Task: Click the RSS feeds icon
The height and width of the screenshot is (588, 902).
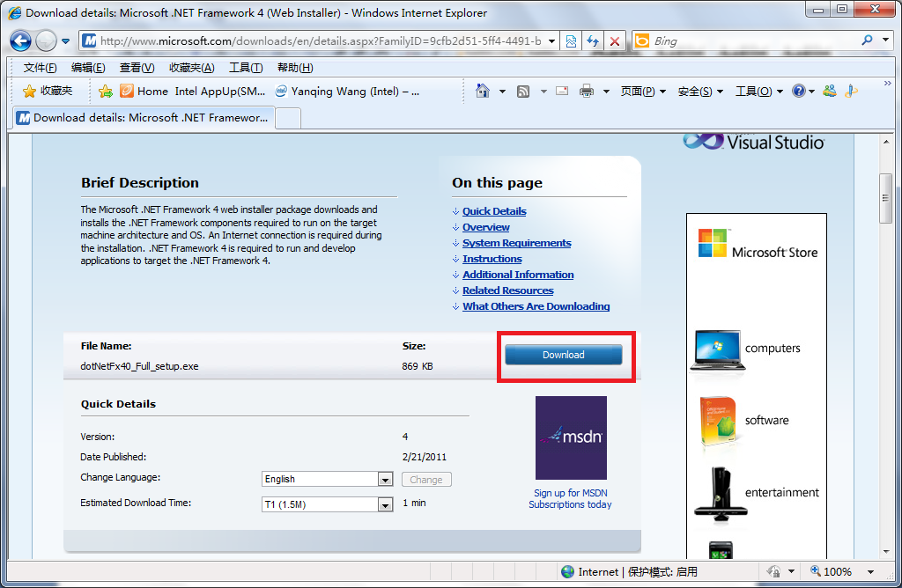Action: [523, 91]
